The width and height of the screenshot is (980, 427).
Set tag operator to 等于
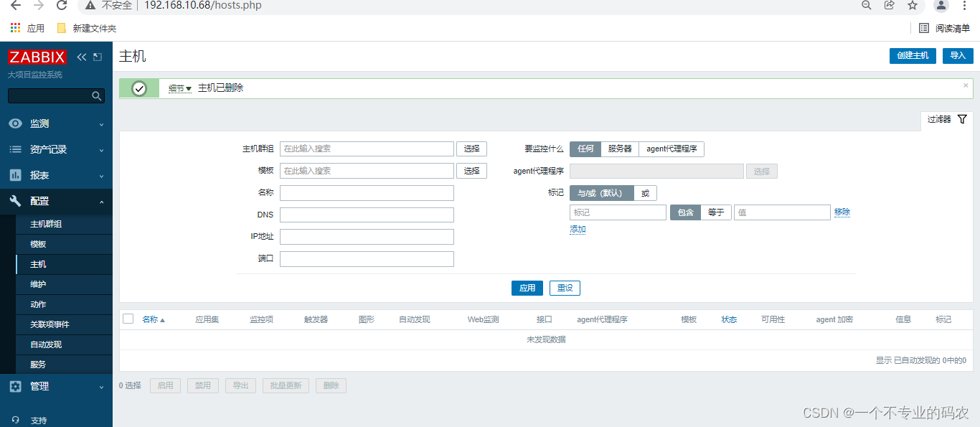716,212
